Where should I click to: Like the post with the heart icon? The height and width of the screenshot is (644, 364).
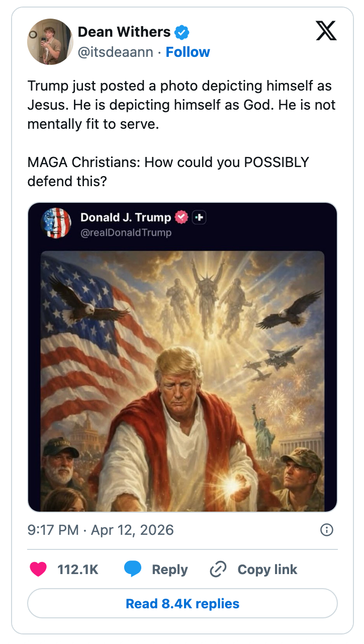(x=38, y=570)
